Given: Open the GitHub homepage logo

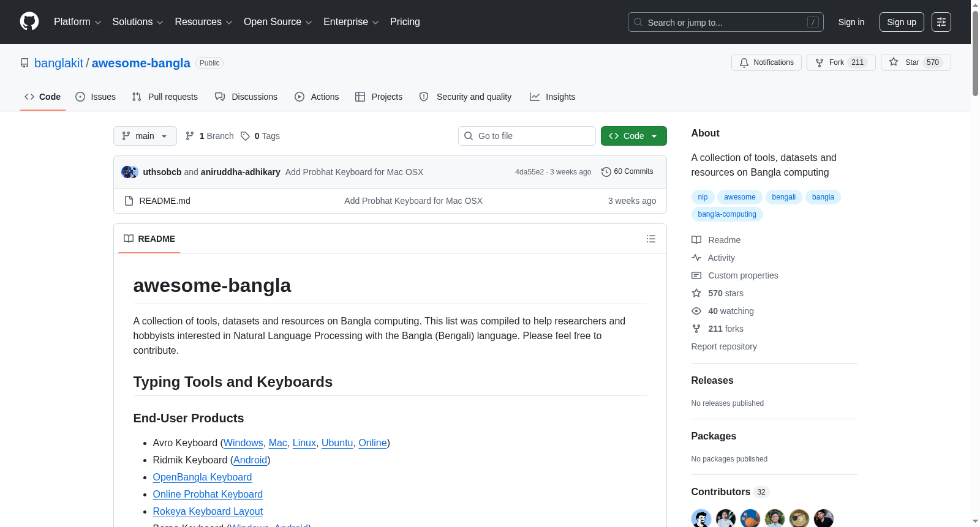Looking at the screenshot, I should [x=29, y=21].
